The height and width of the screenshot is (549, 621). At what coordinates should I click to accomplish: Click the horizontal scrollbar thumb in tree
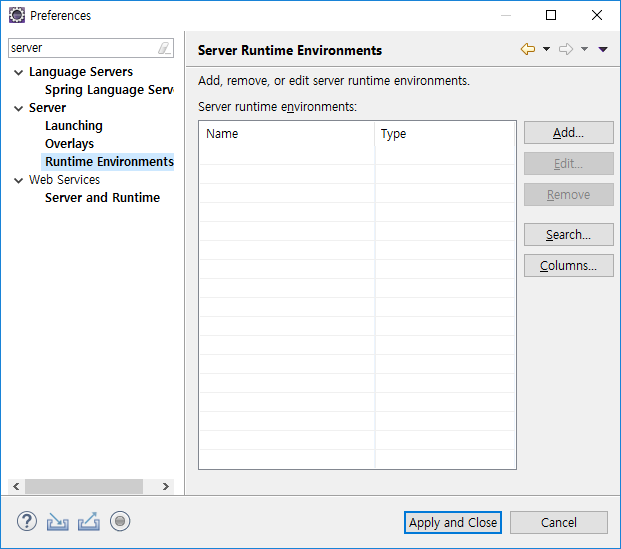(x=84, y=486)
